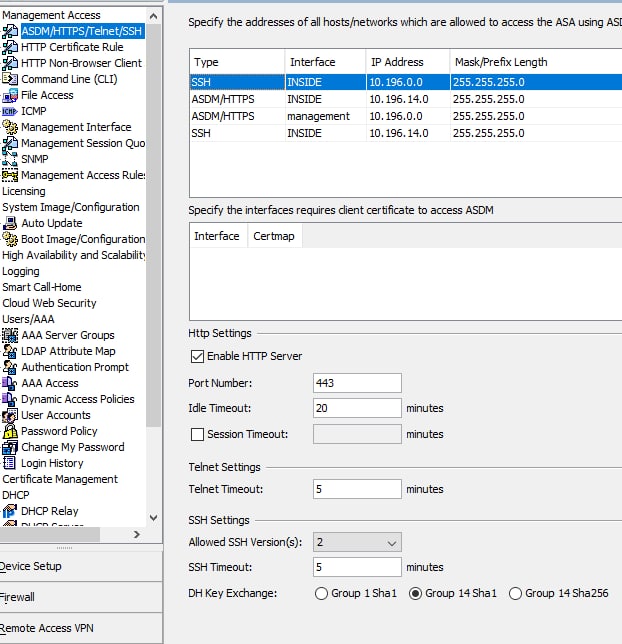Click the DHCP Relay icon
The height and width of the screenshot is (644, 622).
click(10, 511)
